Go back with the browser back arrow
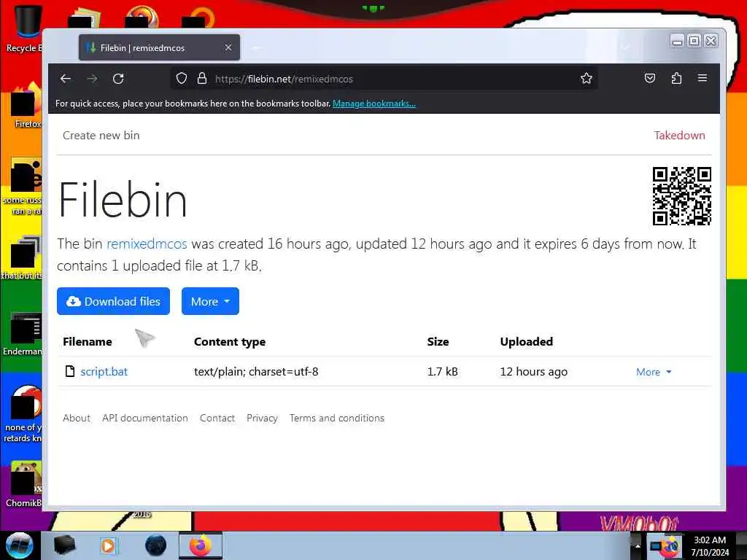This screenshot has width=747, height=560. click(x=66, y=79)
